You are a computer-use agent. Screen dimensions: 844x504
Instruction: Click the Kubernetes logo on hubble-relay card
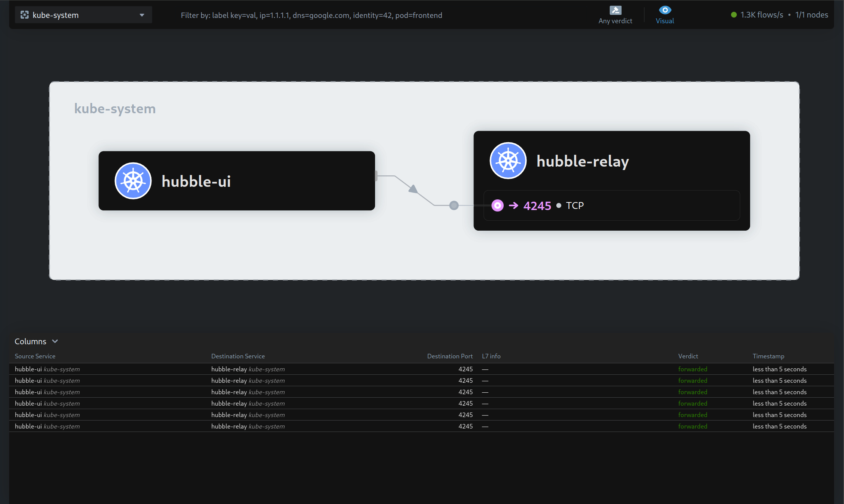click(508, 161)
